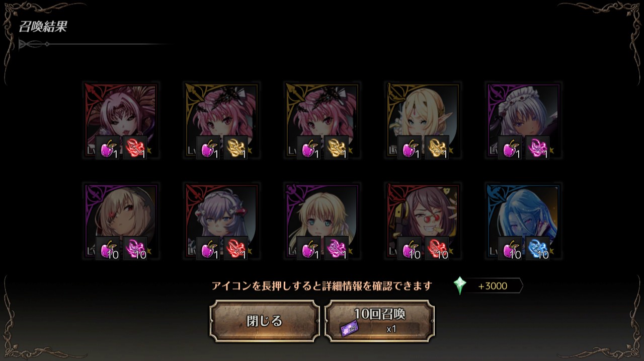The image size is (644, 361).
Task: Tap the 10回召喚 summon button
Action: click(379, 321)
